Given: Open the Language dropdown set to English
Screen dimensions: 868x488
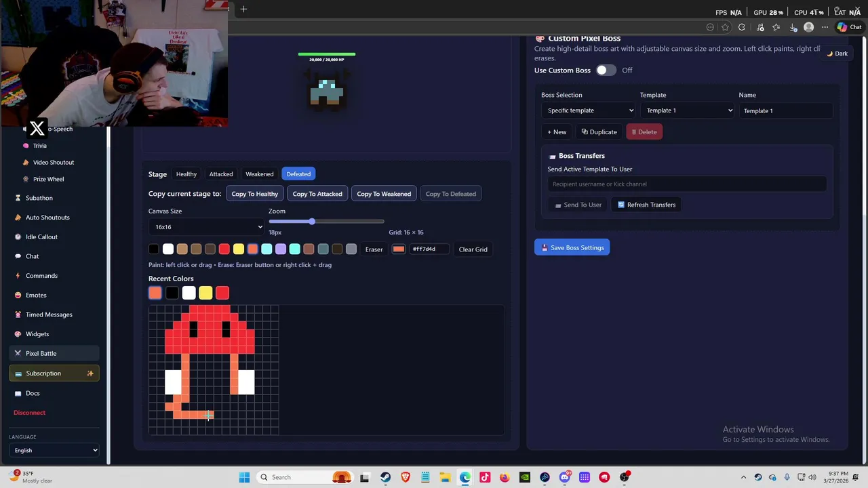Looking at the screenshot, I should (x=54, y=450).
